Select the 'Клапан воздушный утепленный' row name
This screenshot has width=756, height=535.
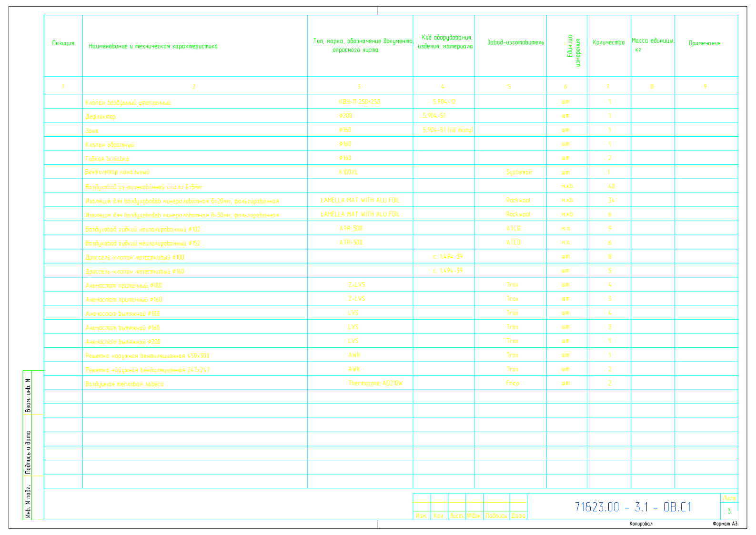point(128,103)
